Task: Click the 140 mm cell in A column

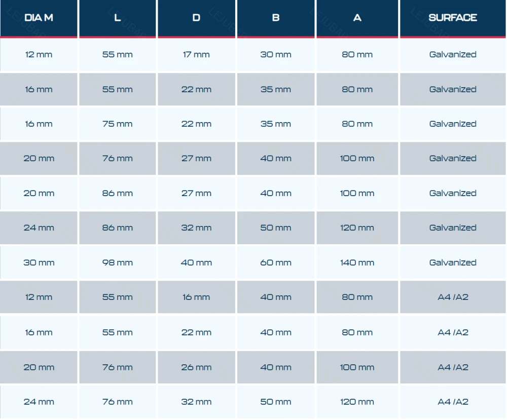Action: [x=357, y=262]
